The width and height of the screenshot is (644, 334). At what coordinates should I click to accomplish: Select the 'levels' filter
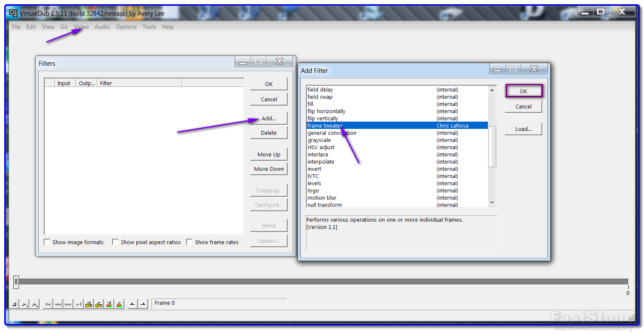point(397,183)
